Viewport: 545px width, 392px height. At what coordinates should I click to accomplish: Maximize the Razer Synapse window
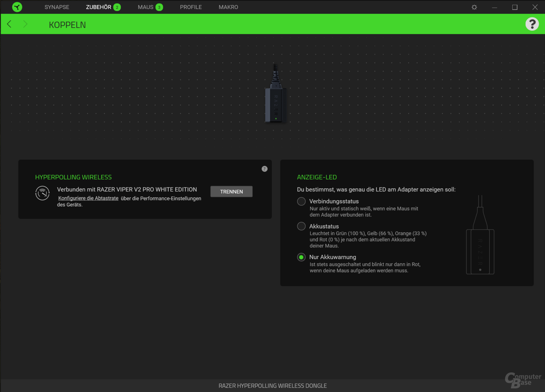[515, 7]
